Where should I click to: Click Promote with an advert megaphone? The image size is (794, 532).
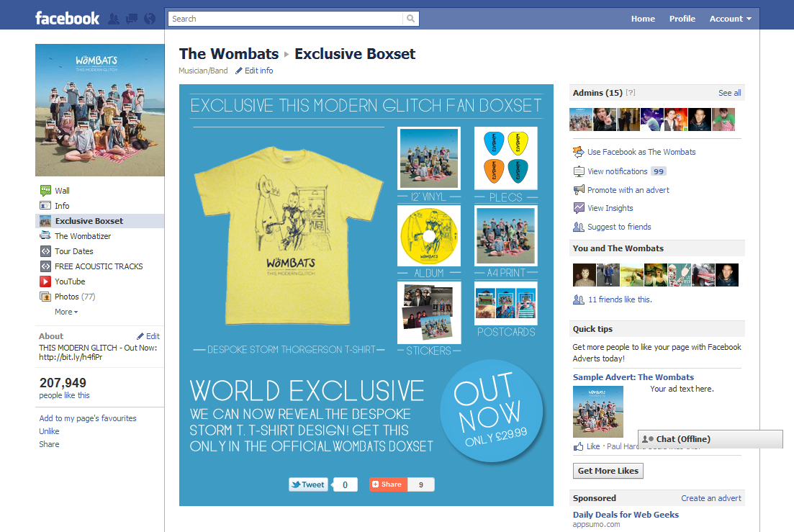point(579,190)
